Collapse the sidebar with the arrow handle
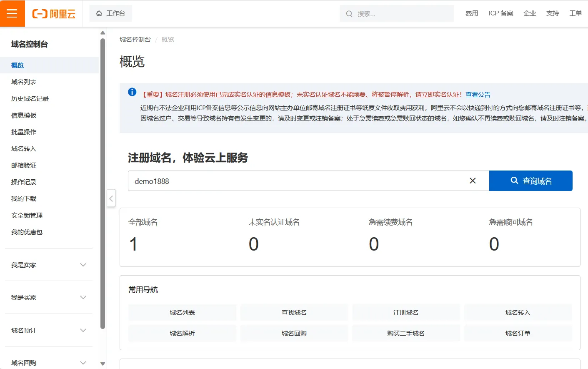This screenshot has height=369, width=588. click(111, 198)
